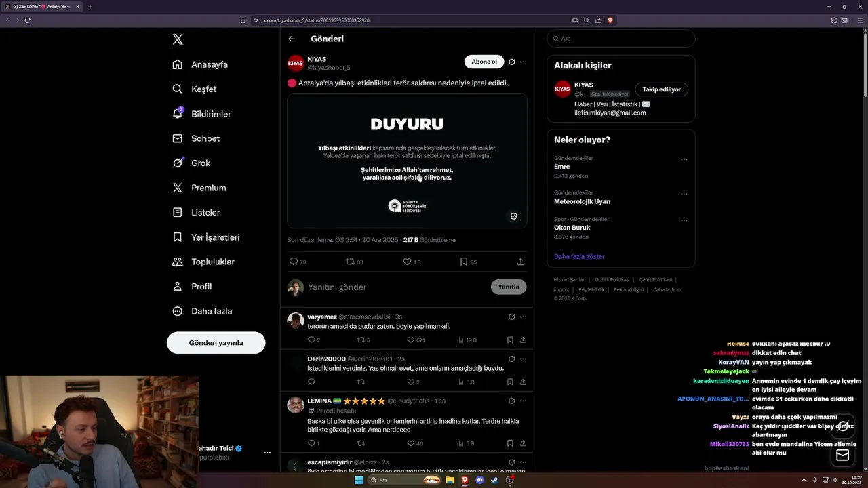This screenshot has width=868, height=488.
Task: Click the Yanıtını gönder reply field
Action: [397, 287]
